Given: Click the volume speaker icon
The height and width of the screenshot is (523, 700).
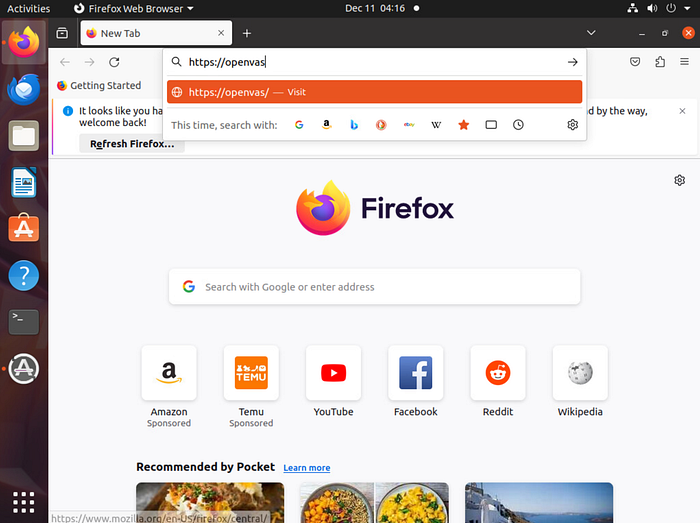Looking at the screenshot, I should point(652,8).
